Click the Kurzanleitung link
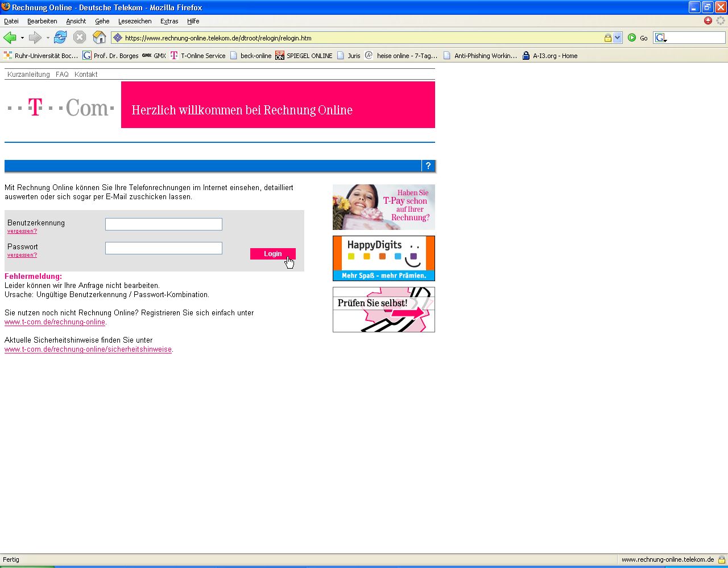 [28, 75]
